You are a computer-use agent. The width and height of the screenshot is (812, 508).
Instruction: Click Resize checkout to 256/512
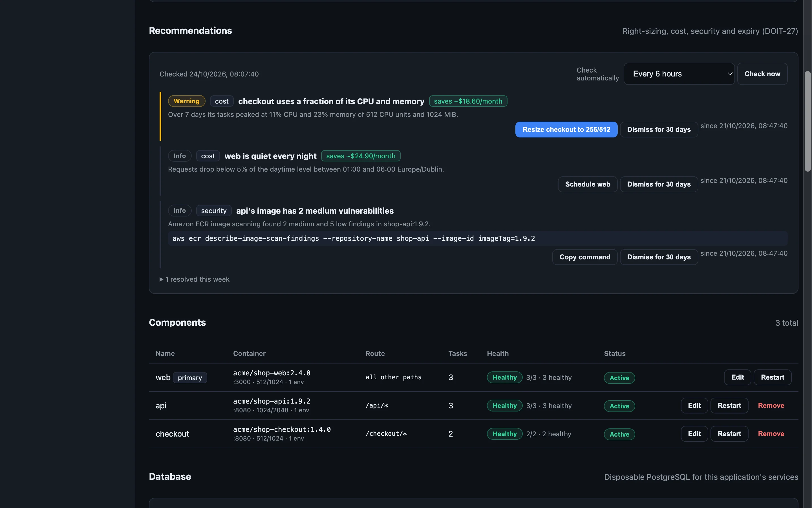point(566,129)
